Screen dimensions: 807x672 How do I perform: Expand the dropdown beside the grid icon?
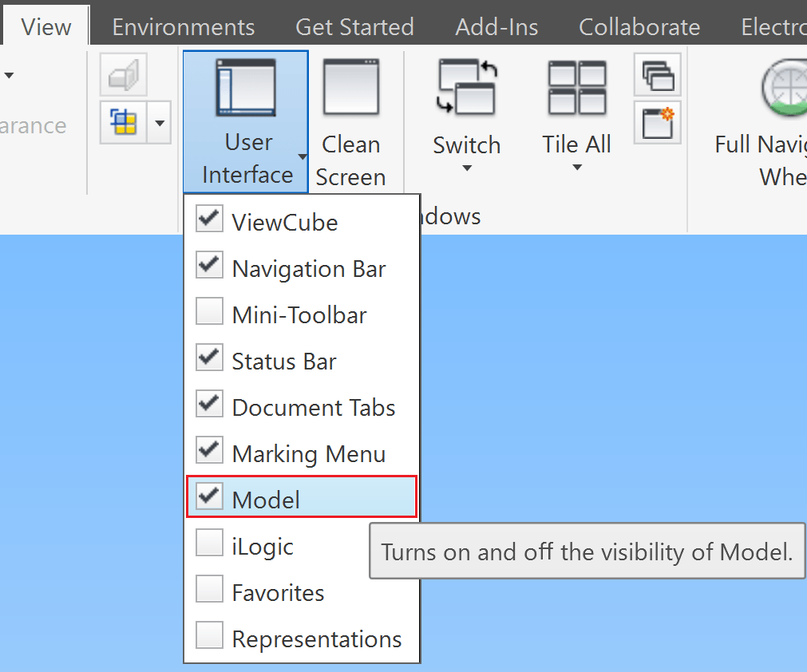click(160, 122)
